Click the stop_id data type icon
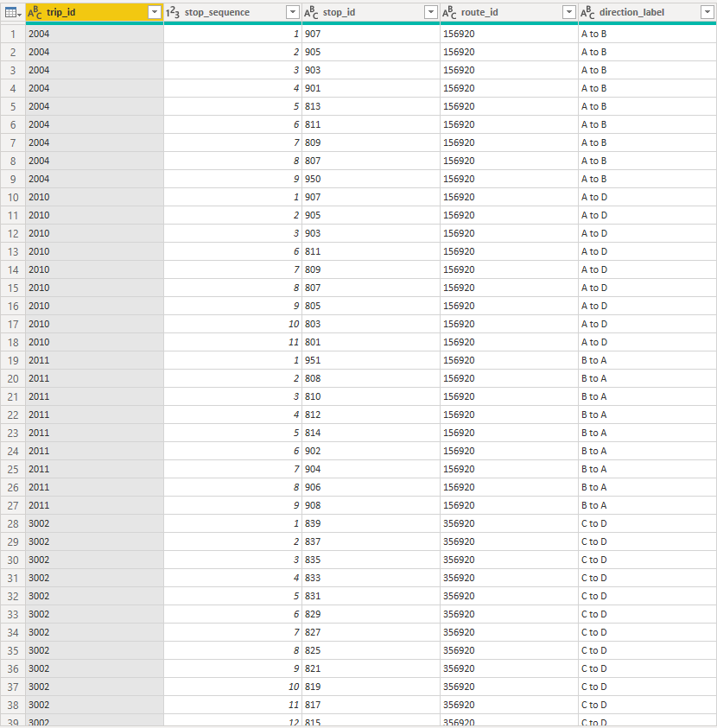The width and height of the screenshot is (717, 728). coord(311,13)
